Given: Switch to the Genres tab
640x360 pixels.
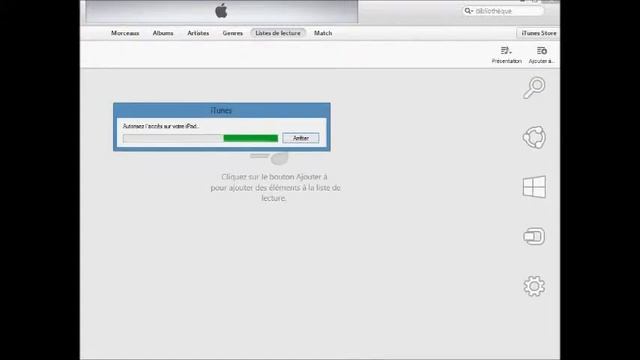Looking at the screenshot, I should (233, 33).
